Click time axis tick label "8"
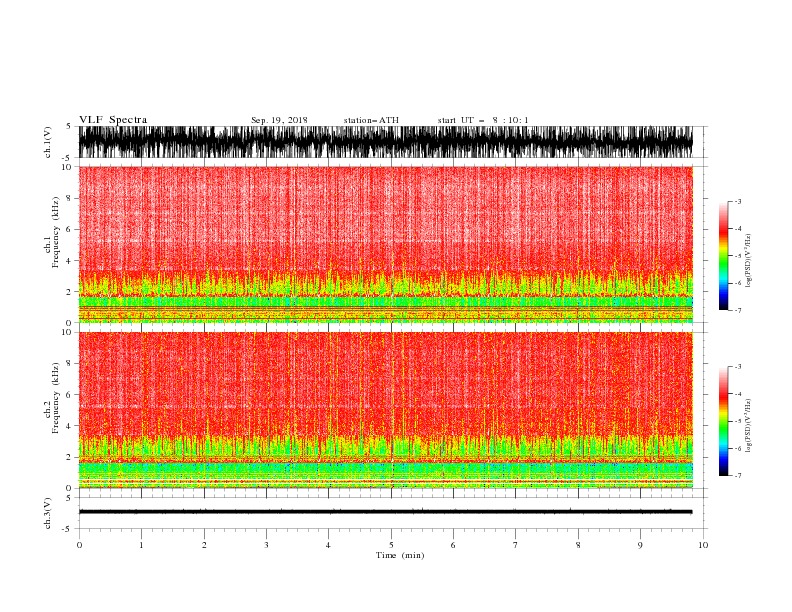The width and height of the screenshot is (792, 612). pos(578,545)
